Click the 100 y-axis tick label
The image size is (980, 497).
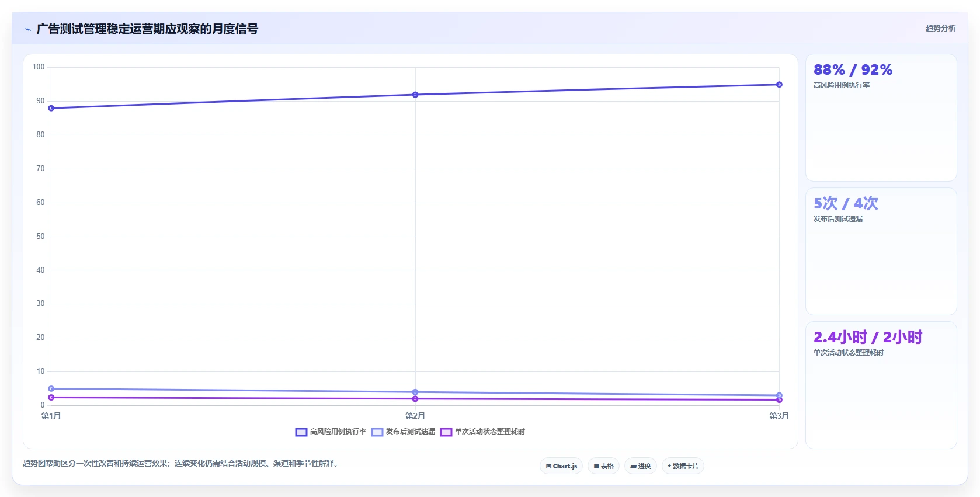39,67
